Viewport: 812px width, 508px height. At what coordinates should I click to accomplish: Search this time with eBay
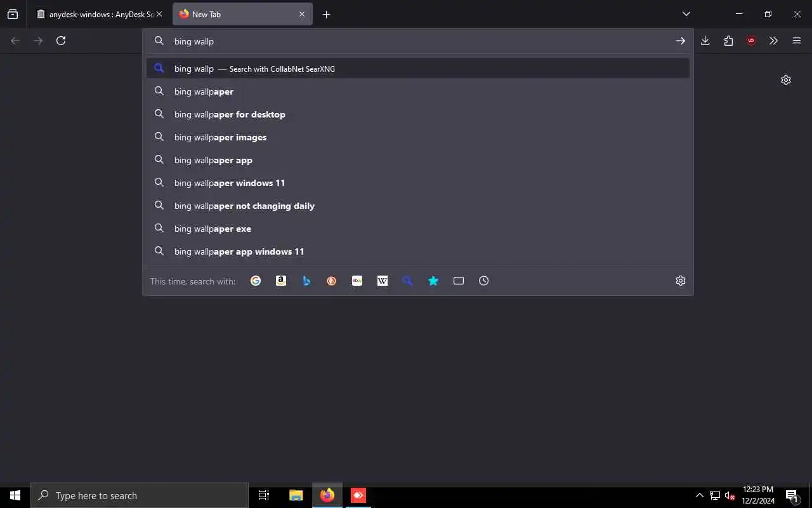coord(357,281)
